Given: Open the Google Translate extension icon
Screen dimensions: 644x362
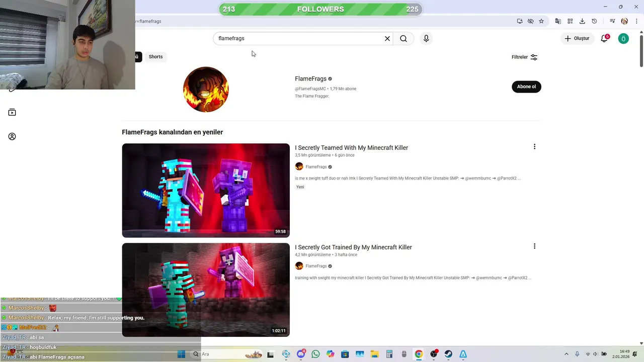Looking at the screenshot, I should [x=558, y=21].
